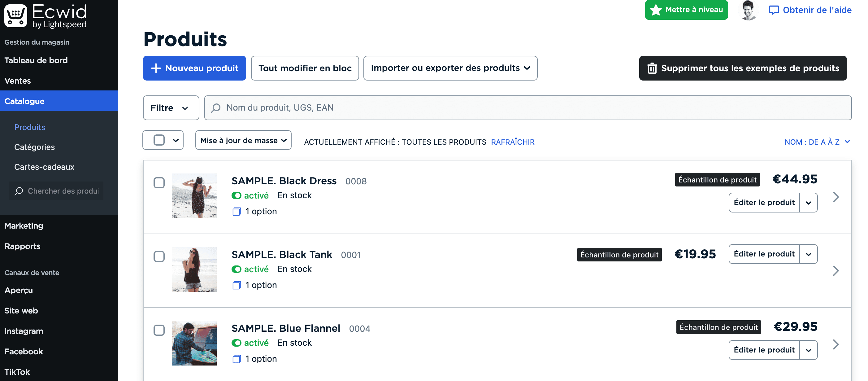Open the Blue Flannel product thumbnail
This screenshot has width=868, height=381.
(x=194, y=343)
